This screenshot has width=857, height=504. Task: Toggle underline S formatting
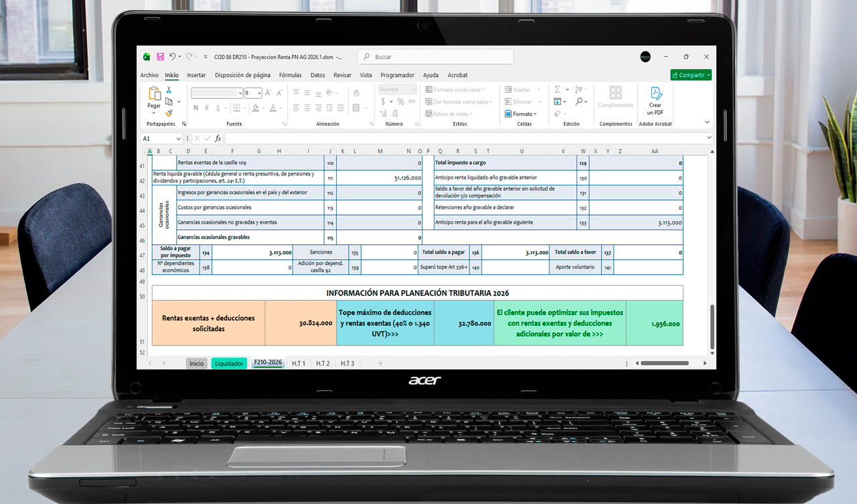pyautogui.click(x=217, y=108)
